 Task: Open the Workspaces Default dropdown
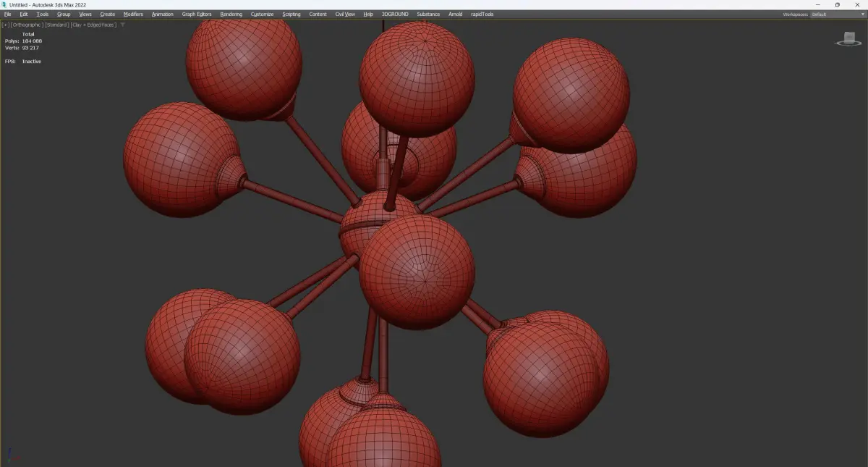838,14
